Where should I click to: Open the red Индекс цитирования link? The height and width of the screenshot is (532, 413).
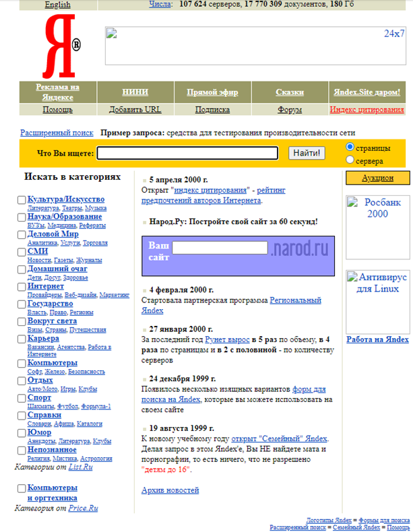tap(367, 110)
